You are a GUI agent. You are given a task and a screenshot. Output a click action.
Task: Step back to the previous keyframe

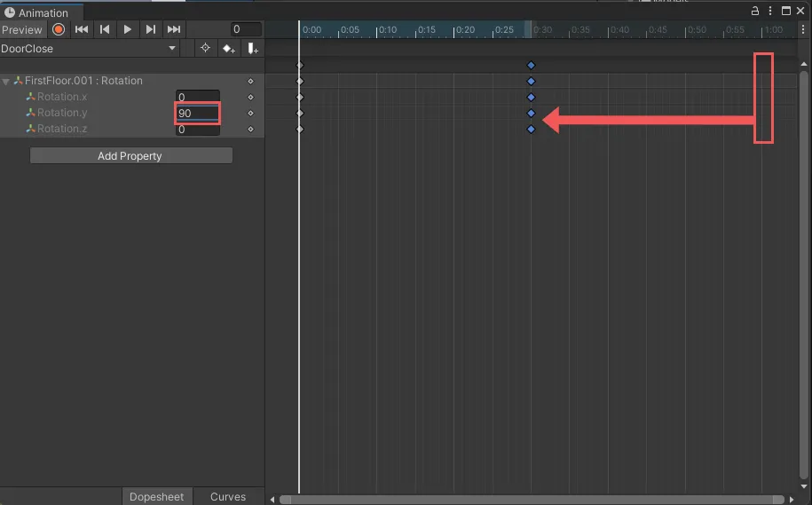(105, 29)
